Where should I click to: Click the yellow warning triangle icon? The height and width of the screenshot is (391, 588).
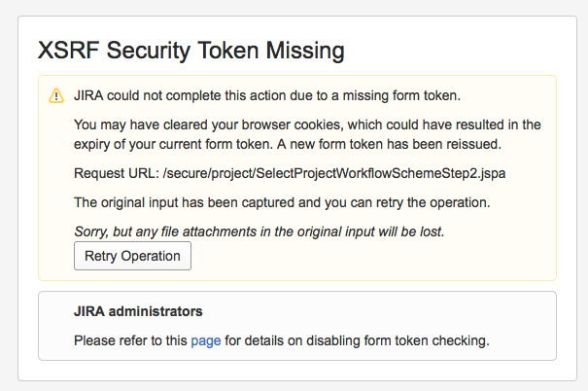point(56,95)
